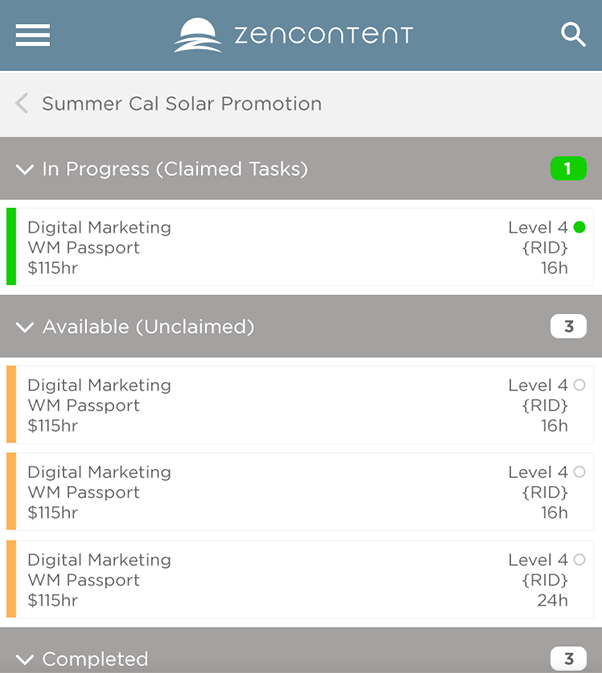Image resolution: width=602 pixels, height=673 pixels.
Task: Click green status dot on claimed task
Action: coord(579,228)
